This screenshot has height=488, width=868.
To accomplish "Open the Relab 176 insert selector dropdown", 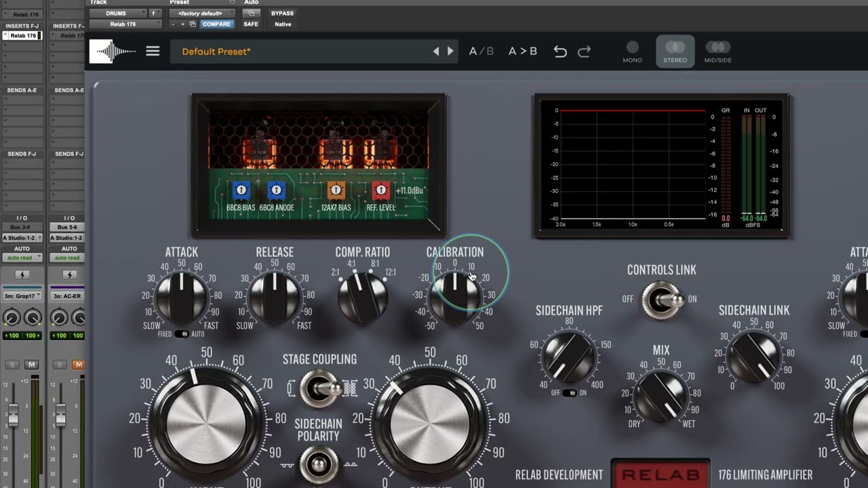I will pyautogui.click(x=125, y=24).
